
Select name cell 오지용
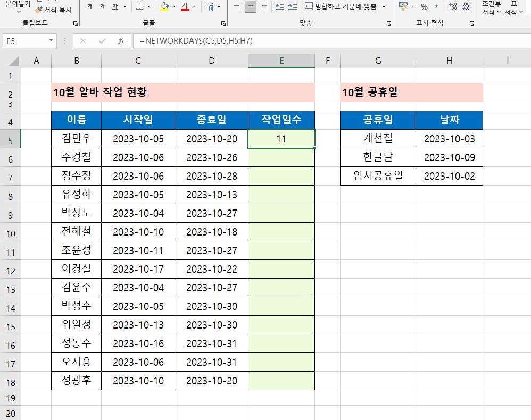76,362
